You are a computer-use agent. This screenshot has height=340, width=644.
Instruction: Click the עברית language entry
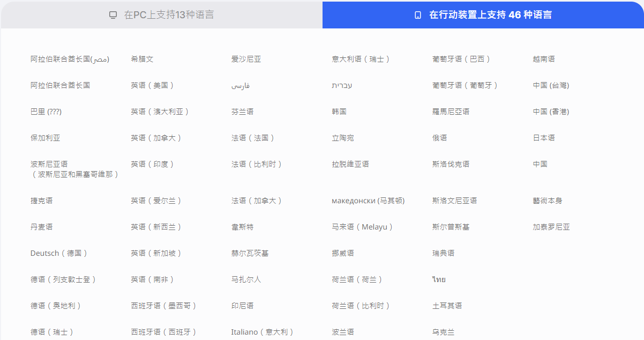point(342,85)
